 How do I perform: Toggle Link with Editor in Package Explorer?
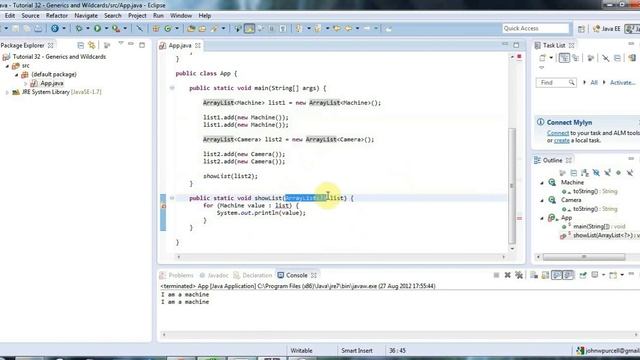point(91,45)
